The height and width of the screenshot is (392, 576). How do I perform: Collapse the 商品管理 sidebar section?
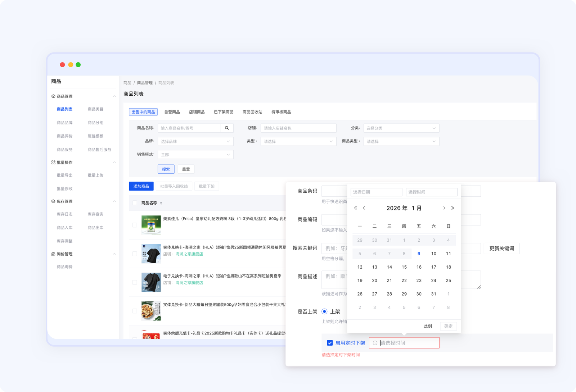pyautogui.click(x=114, y=96)
